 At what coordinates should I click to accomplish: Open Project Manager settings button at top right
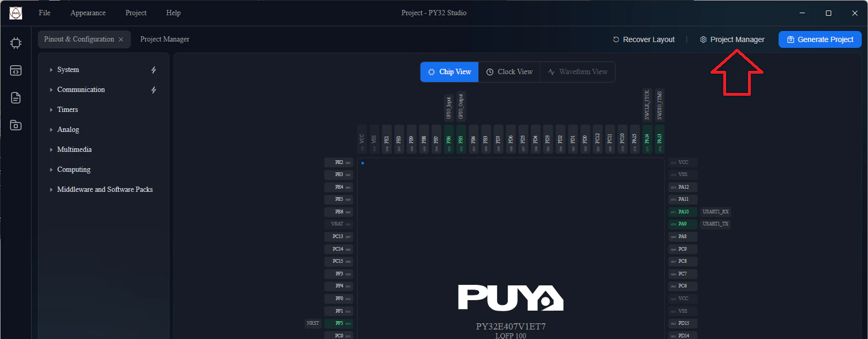[732, 39]
